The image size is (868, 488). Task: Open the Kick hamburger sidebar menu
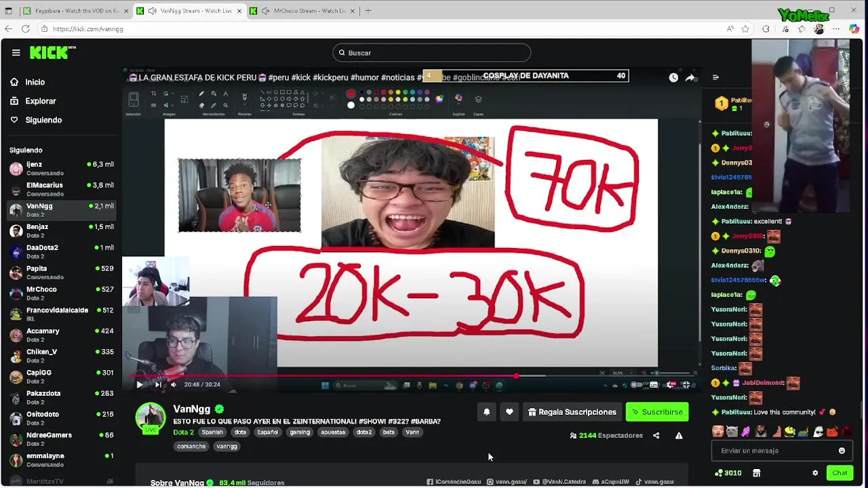click(16, 52)
